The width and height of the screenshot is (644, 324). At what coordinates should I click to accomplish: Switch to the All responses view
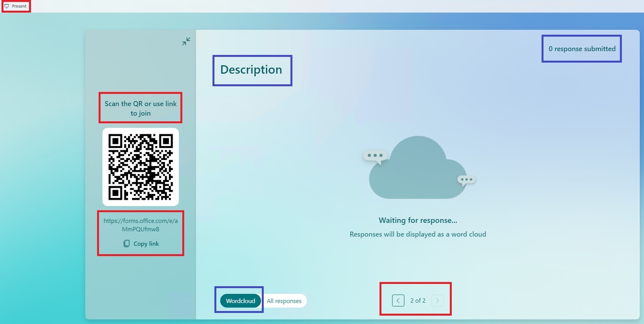click(x=284, y=301)
